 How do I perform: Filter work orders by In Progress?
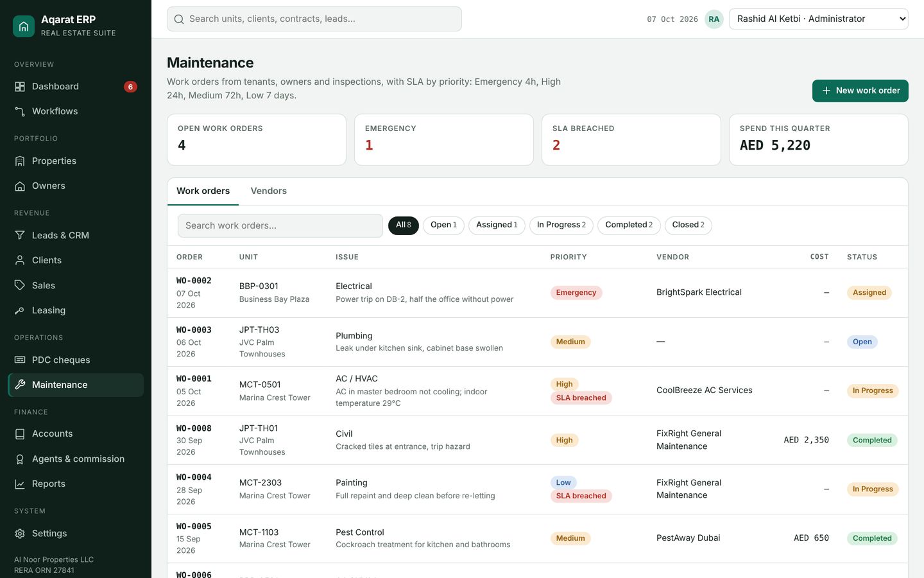[561, 225]
